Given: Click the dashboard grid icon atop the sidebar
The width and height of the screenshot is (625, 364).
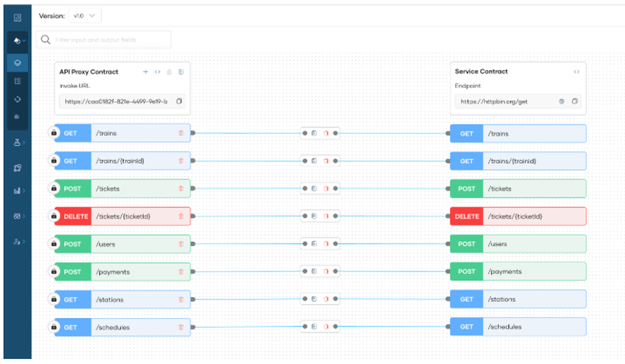Looking at the screenshot, I should 17,17.
